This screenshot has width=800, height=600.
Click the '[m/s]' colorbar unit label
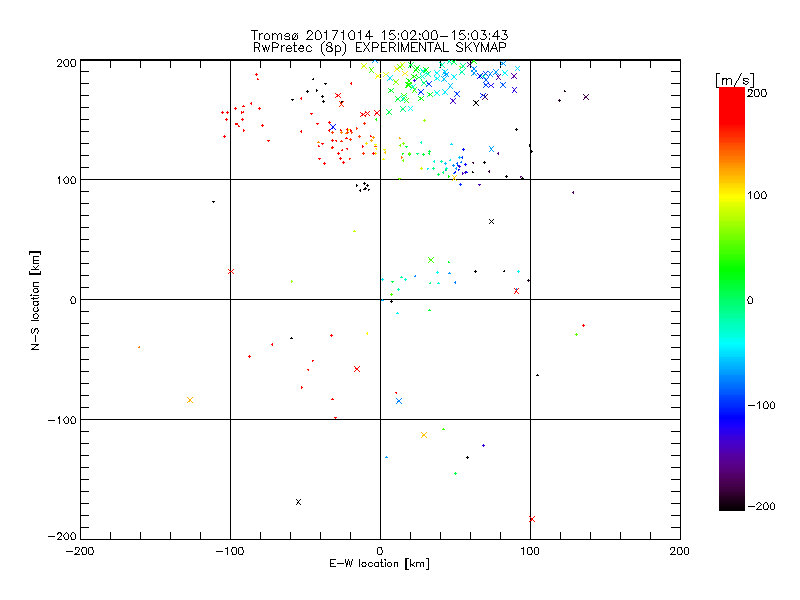point(735,80)
